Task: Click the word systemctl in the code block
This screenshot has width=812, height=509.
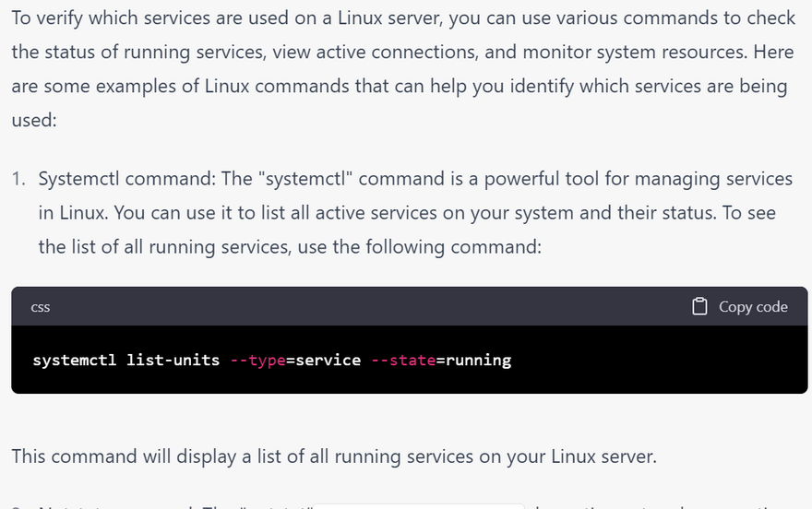Action: coord(74,360)
